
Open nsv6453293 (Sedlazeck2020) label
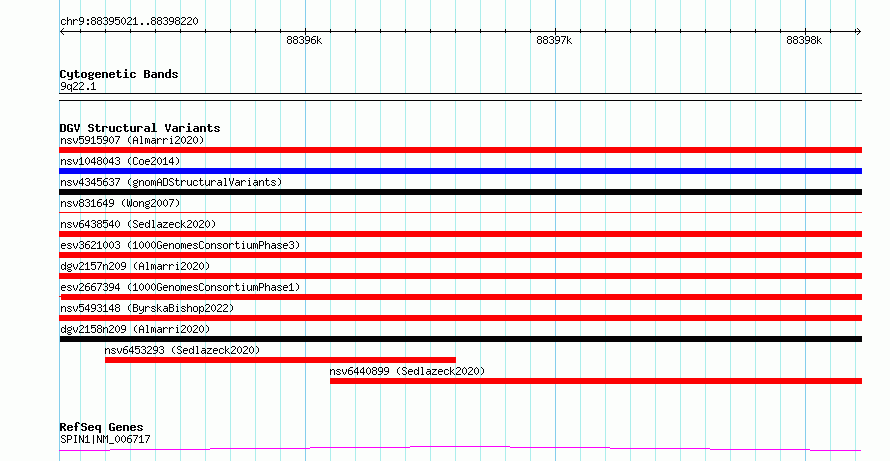click(182, 350)
